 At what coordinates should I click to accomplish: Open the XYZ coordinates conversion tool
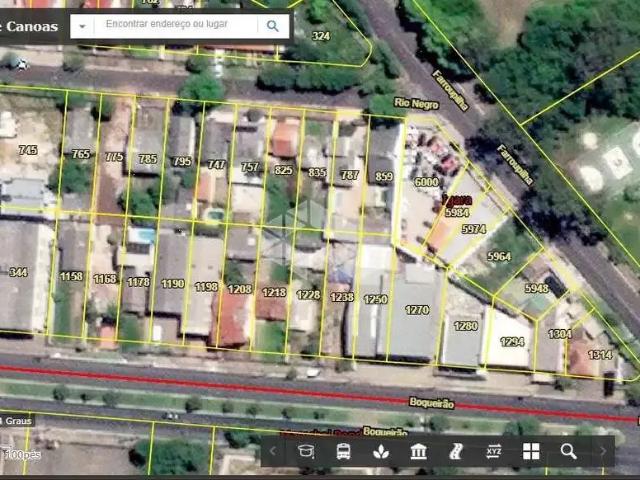pos(493,451)
